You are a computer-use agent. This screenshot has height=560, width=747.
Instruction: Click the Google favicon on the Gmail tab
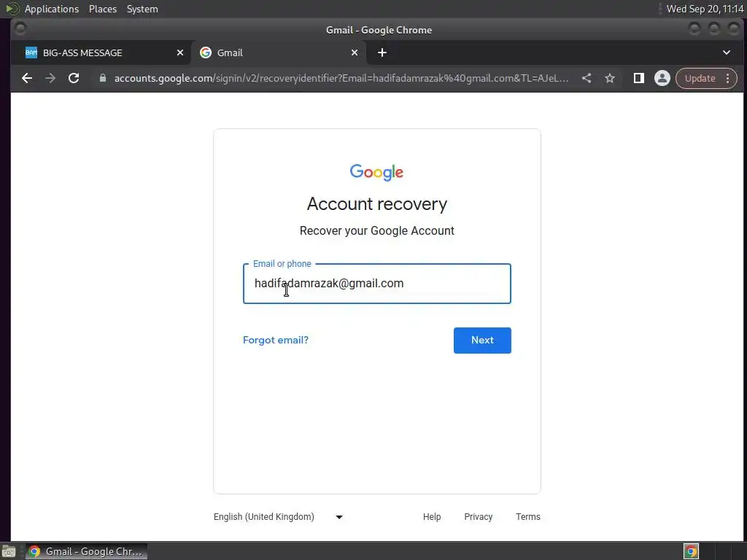205,52
